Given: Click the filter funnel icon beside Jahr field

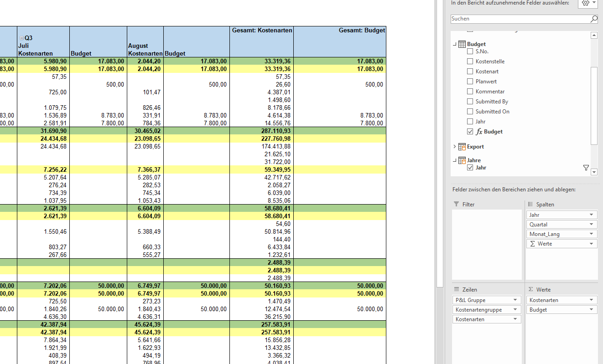Looking at the screenshot, I should point(586,168).
